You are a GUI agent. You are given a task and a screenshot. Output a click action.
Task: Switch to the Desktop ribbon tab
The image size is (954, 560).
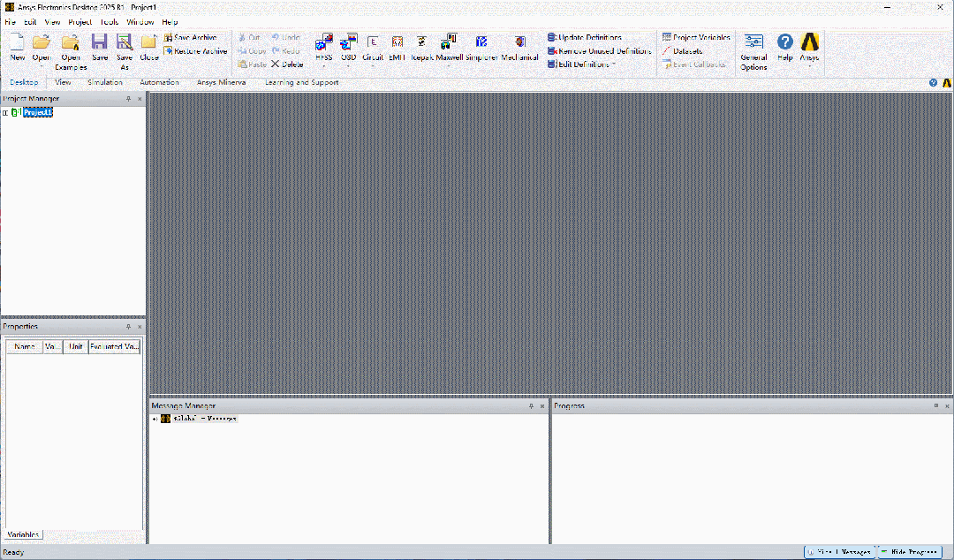coord(24,82)
